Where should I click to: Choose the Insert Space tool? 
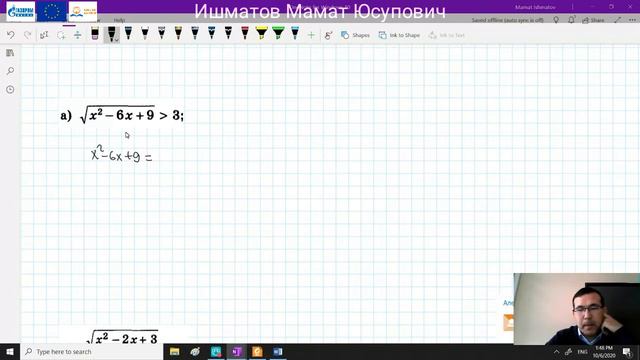[x=78, y=35]
